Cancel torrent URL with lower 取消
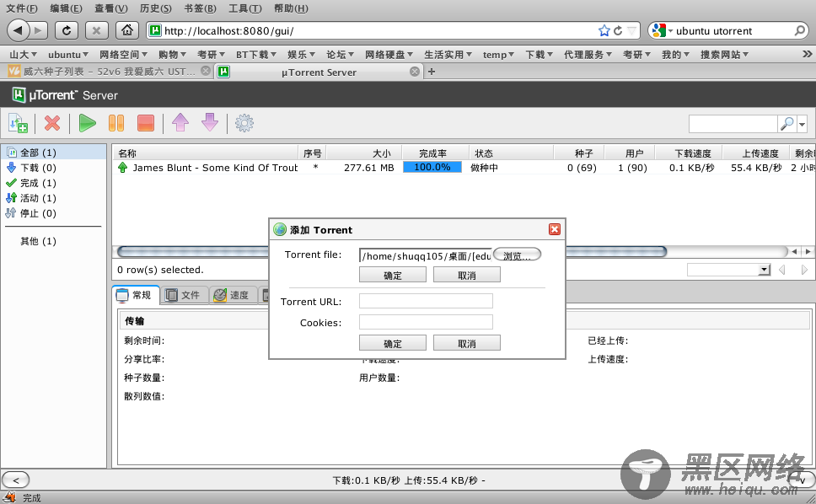Image resolution: width=816 pixels, height=504 pixels. coord(467,343)
